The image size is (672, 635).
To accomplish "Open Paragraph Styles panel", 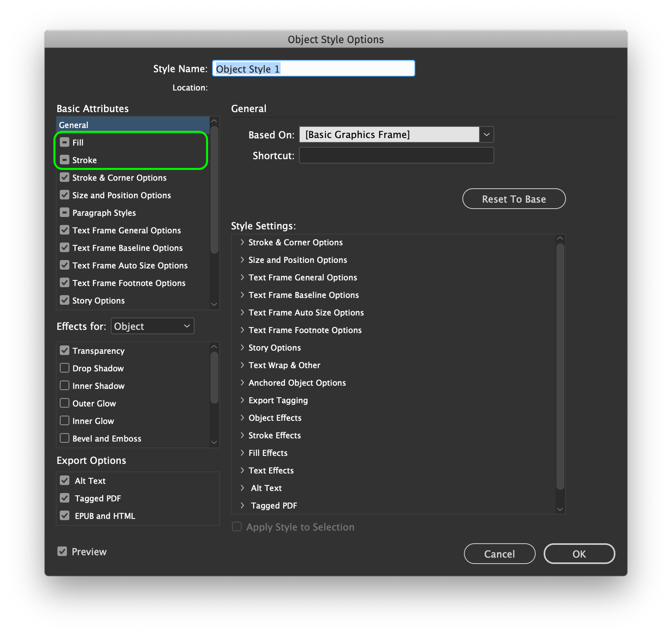I will [x=104, y=213].
